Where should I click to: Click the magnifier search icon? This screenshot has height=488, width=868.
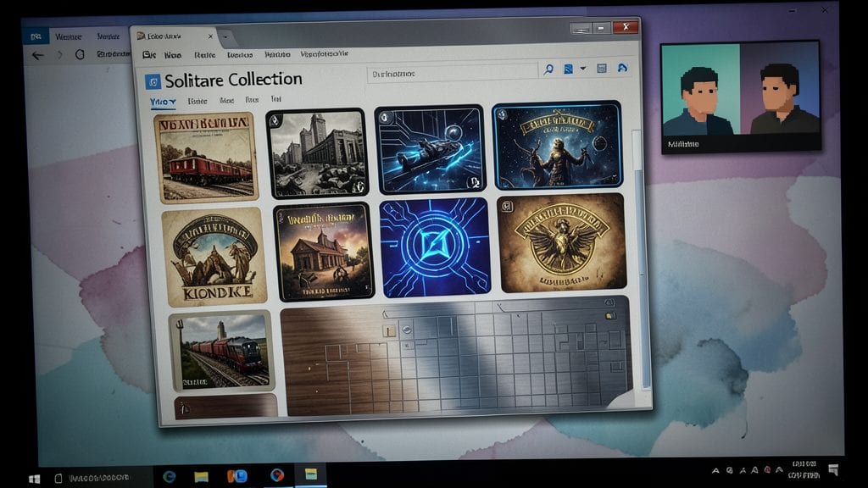548,69
